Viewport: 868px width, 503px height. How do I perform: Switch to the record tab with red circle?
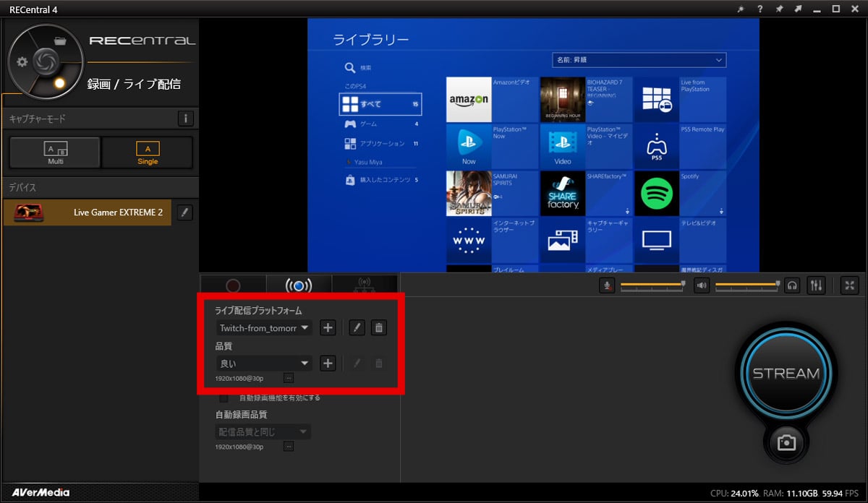(233, 286)
